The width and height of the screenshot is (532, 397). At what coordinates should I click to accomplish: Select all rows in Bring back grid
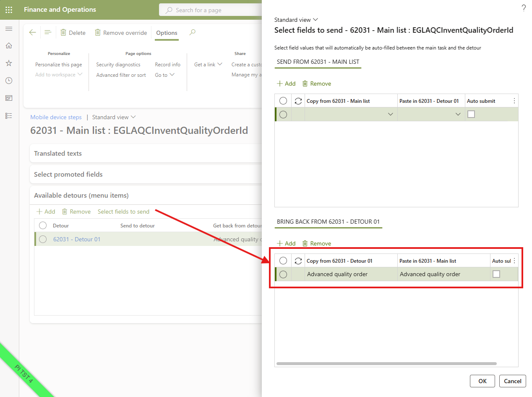pos(283,261)
